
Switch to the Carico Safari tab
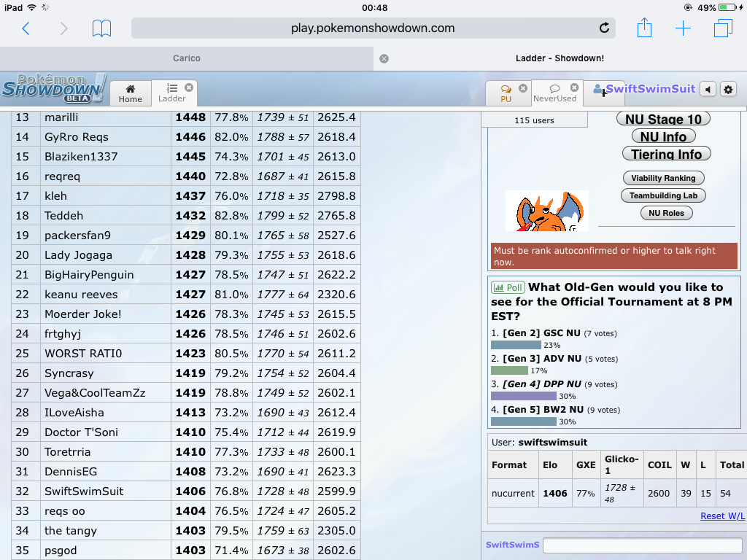(x=187, y=58)
